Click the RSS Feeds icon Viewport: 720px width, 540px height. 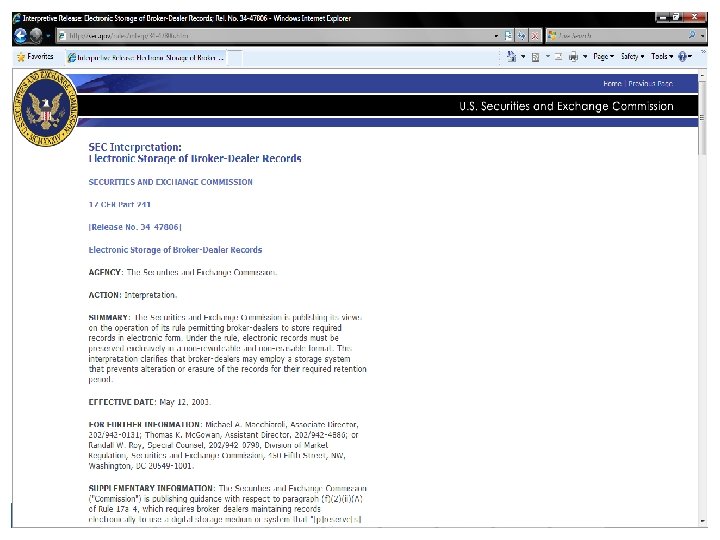(x=535, y=57)
